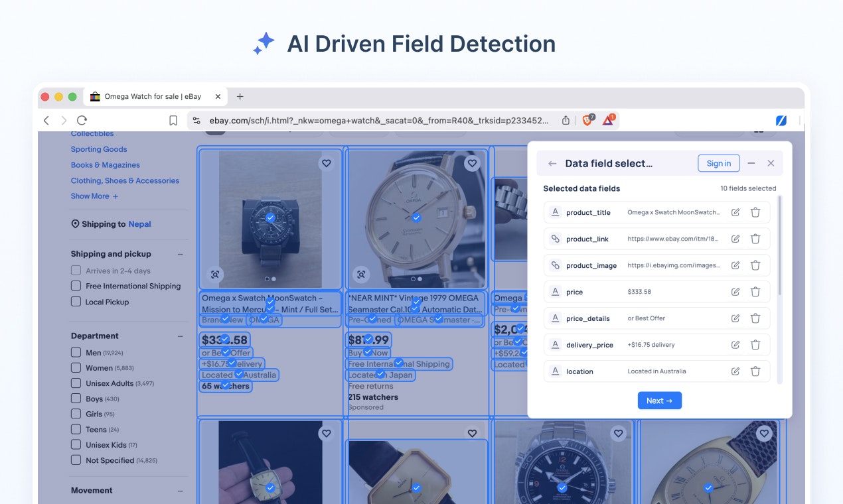This screenshot has width=843, height=504.
Task: Check the Unisex Kids filter
Action: click(x=76, y=444)
